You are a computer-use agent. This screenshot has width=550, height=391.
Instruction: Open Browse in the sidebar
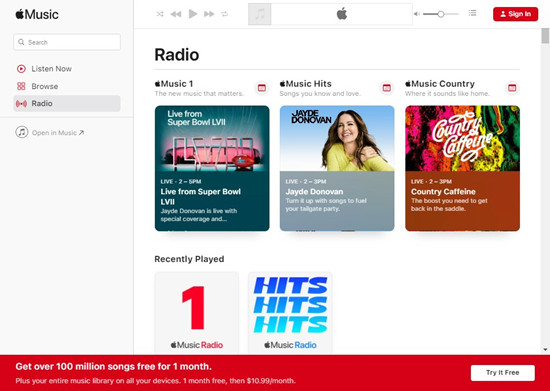[x=67, y=86]
